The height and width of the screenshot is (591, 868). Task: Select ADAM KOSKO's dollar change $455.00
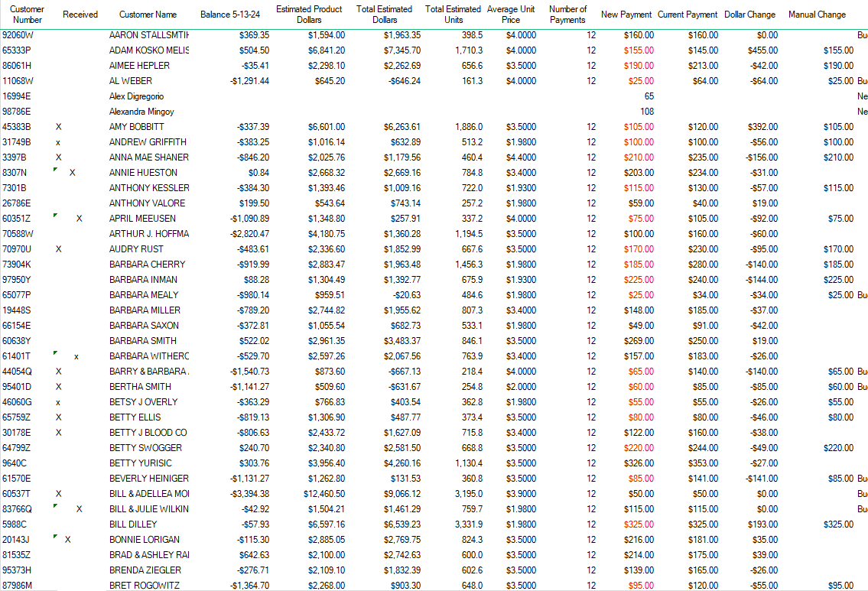762,50
